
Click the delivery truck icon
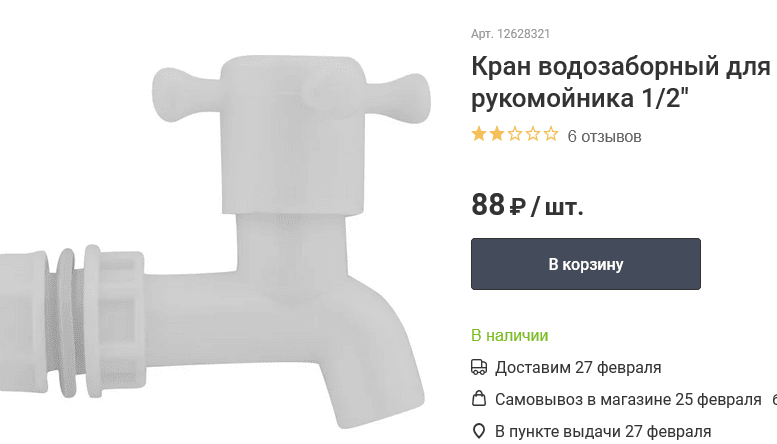click(x=479, y=367)
